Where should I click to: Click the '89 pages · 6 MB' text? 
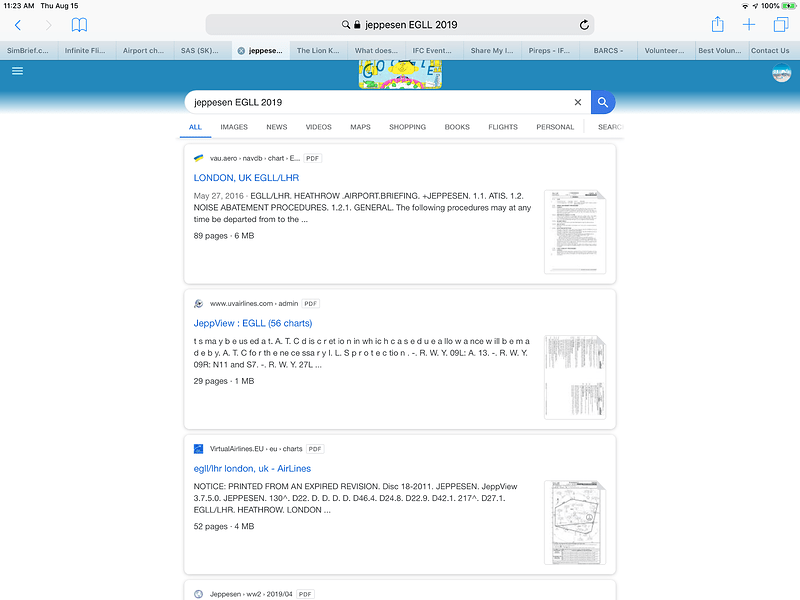coord(224,236)
